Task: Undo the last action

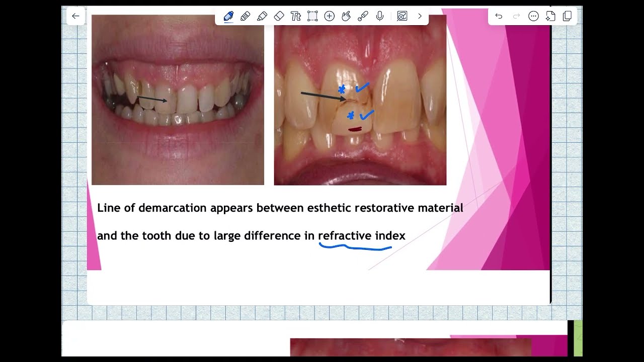Action: [499, 16]
